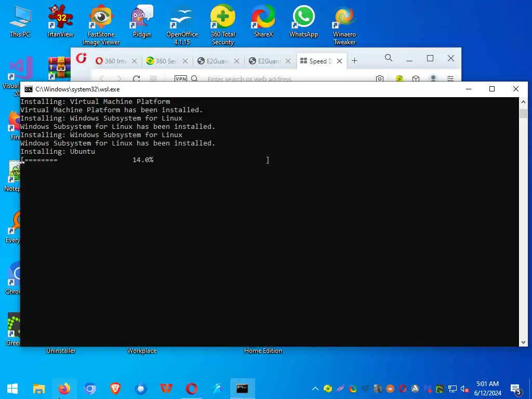Image resolution: width=532 pixels, height=399 pixels.
Task: Open the Brave browser taskbar icon
Action: (115, 389)
